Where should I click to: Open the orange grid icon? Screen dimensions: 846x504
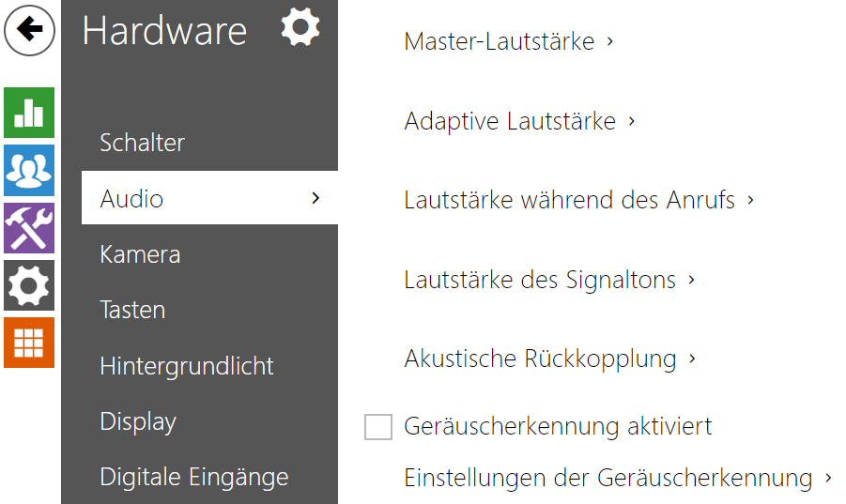click(x=29, y=343)
